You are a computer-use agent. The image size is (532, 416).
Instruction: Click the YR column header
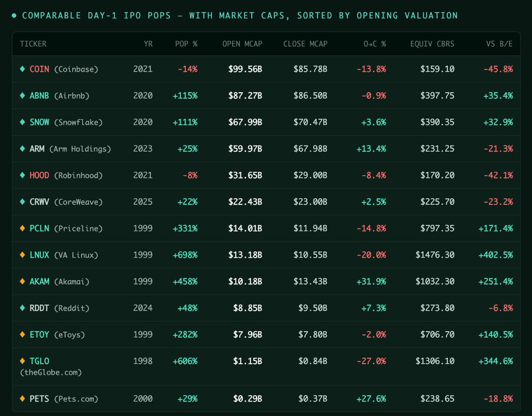pos(148,44)
